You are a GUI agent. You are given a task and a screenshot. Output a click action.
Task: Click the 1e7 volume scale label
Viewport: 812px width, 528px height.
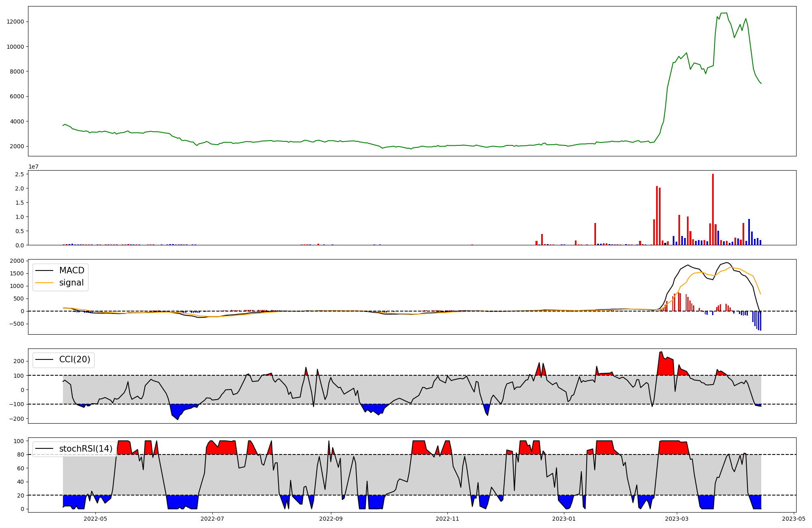coord(33,167)
